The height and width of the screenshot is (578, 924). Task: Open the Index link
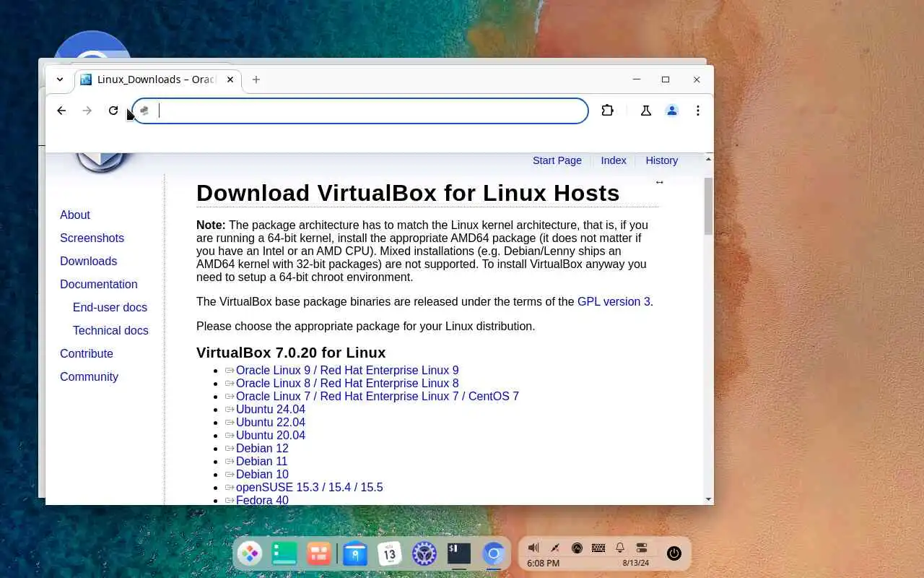(x=614, y=160)
